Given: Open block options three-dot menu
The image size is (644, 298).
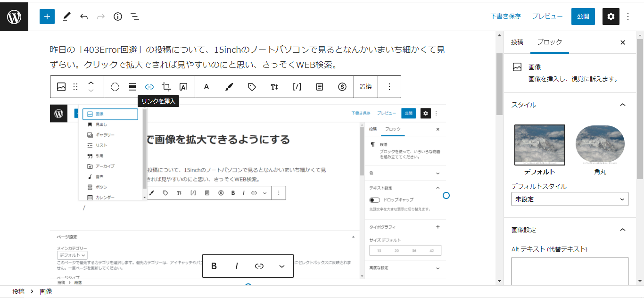Looking at the screenshot, I should (x=389, y=87).
